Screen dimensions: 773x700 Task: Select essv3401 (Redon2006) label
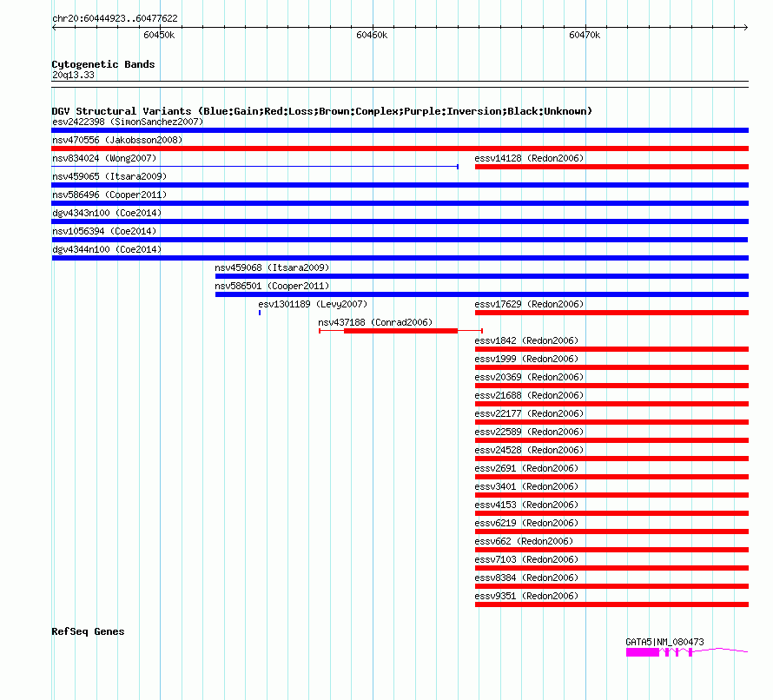click(526, 486)
